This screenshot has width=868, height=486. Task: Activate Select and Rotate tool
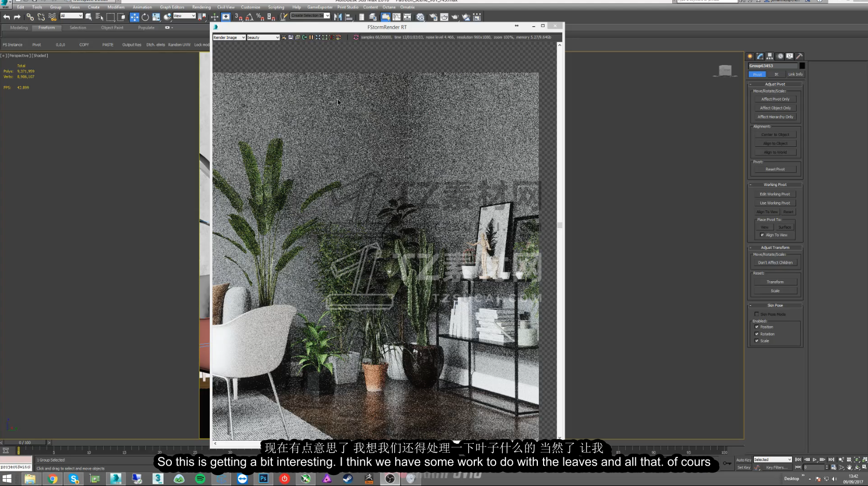[x=145, y=17]
